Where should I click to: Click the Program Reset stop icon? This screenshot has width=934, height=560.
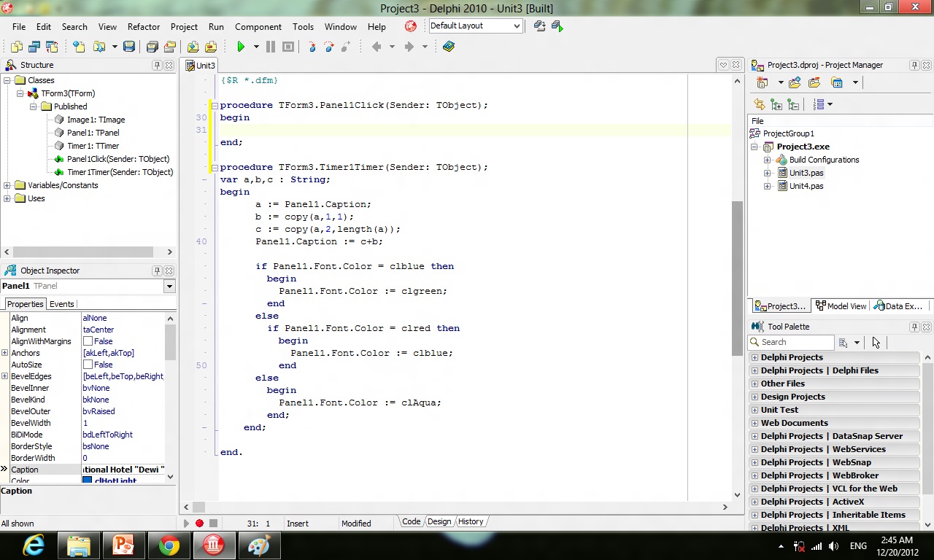click(x=288, y=47)
